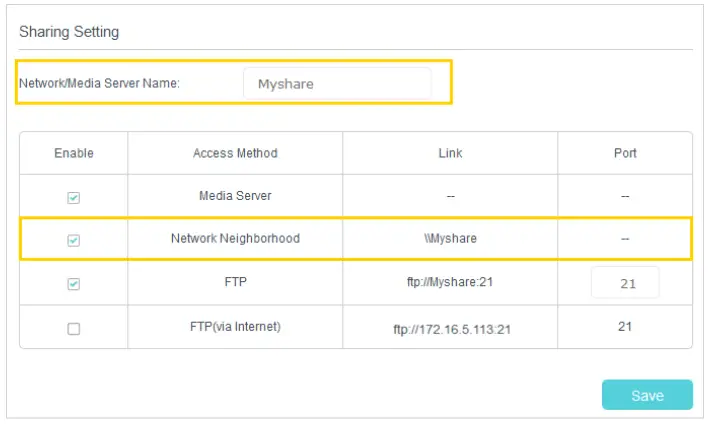Image resolution: width=711 pixels, height=424 pixels.
Task: Click the ftp://172.16.5.113:21 address
Action: coord(450,328)
